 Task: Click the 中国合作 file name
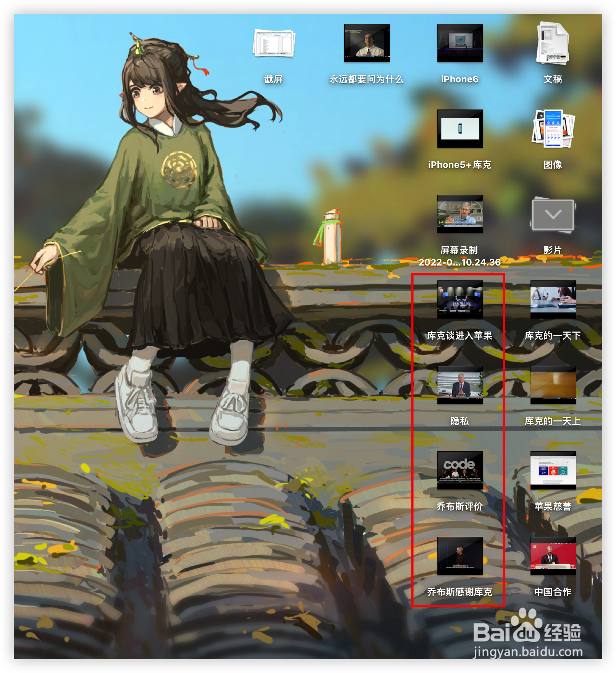click(x=553, y=592)
